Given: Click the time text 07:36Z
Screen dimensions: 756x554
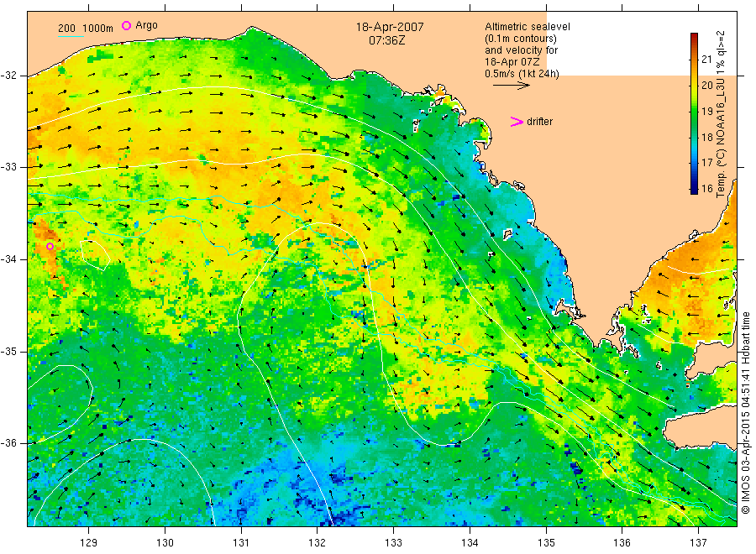Looking at the screenshot, I should [387, 40].
